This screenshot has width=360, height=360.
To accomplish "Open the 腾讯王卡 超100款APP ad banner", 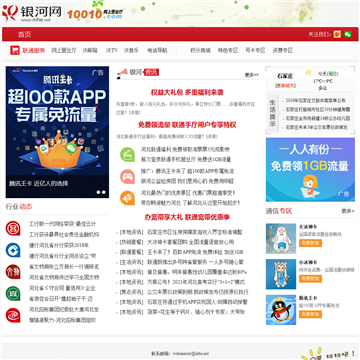I will (57, 132).
